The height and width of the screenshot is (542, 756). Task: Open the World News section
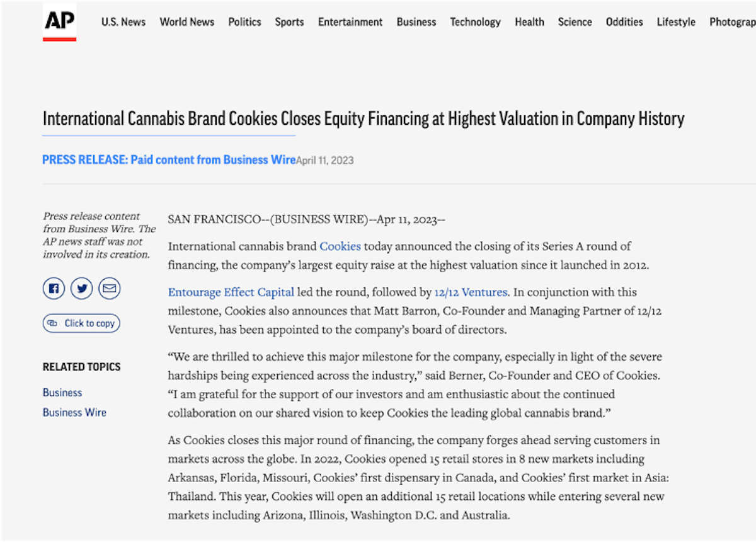click(x=187, y=22)
